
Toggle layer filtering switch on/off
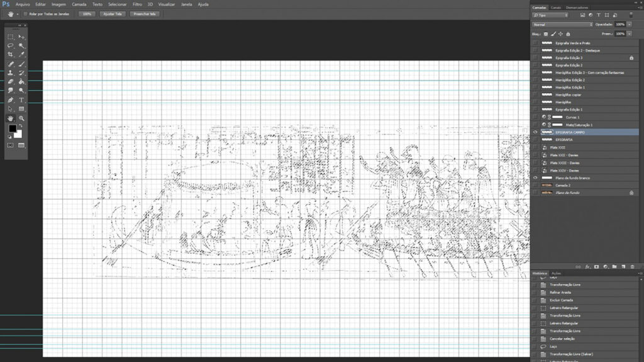pyautogui.click(x=631, y=15)
